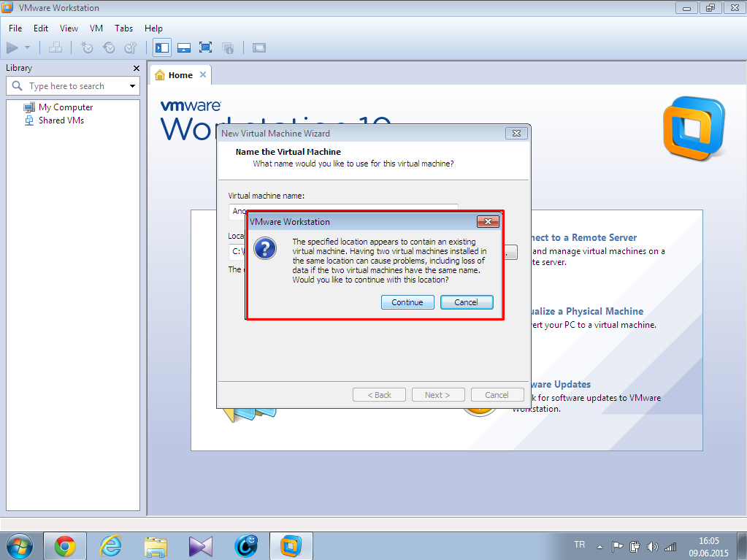747x560 pixels.
Task: Launch Google Chrome from the taskbar
Action: point(65,546)
